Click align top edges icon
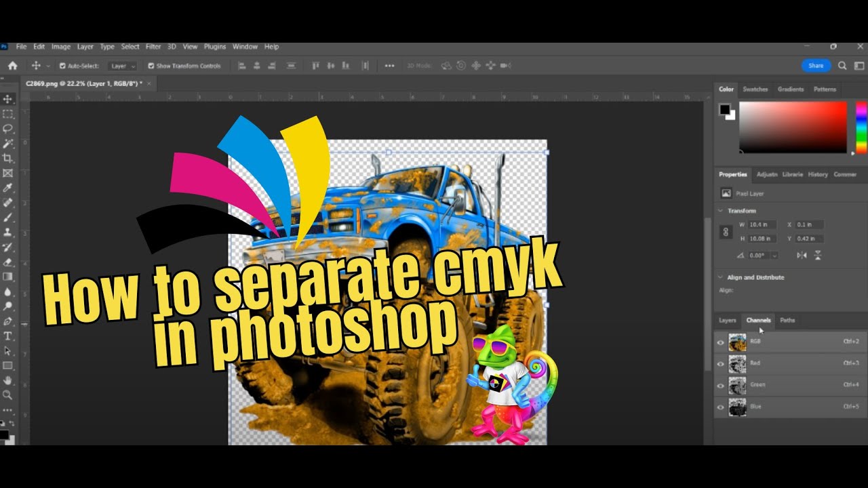 pyautogui.click(x=315, y=66)
